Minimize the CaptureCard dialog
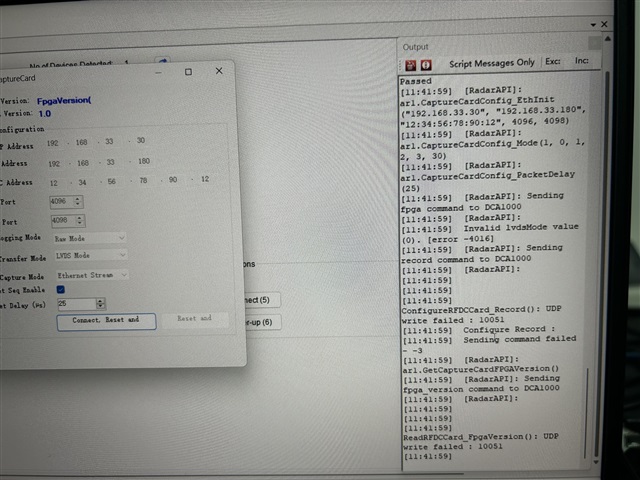Screen dimensions: 640x480 click(159, 73)
